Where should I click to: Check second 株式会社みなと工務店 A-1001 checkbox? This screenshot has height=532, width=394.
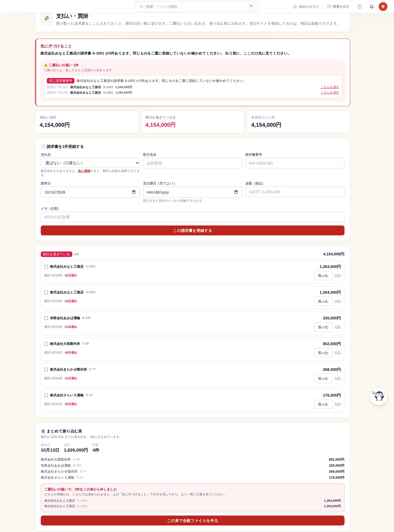(x=46, y=292)
